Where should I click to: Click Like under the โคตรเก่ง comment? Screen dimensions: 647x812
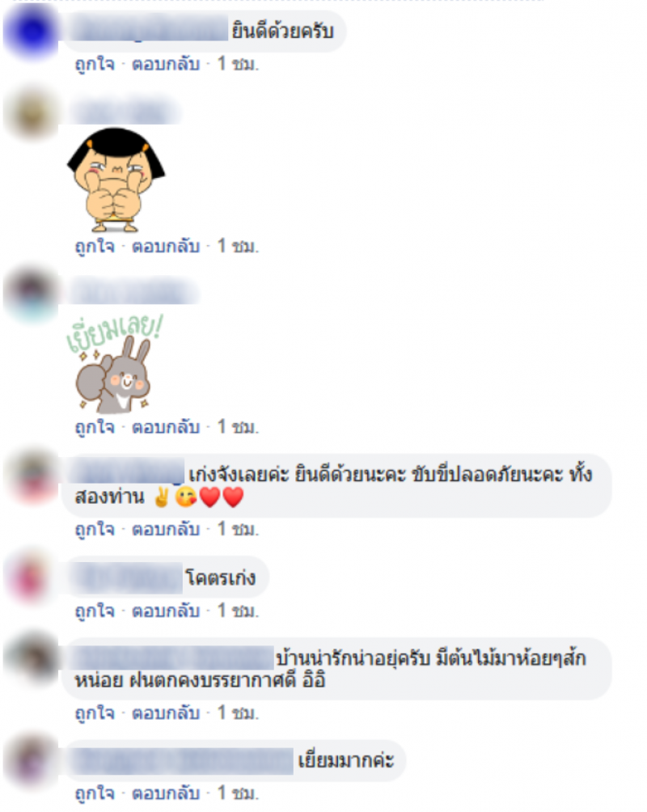[95, 611]
